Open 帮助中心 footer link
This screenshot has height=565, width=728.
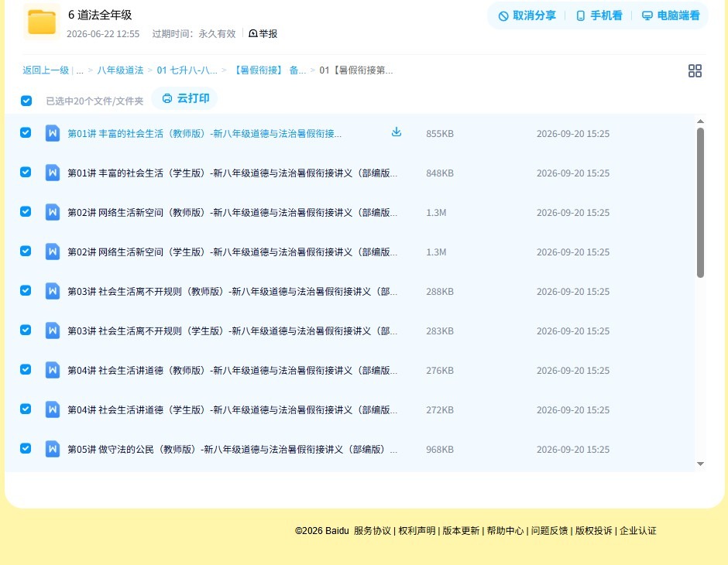[505, 531]
